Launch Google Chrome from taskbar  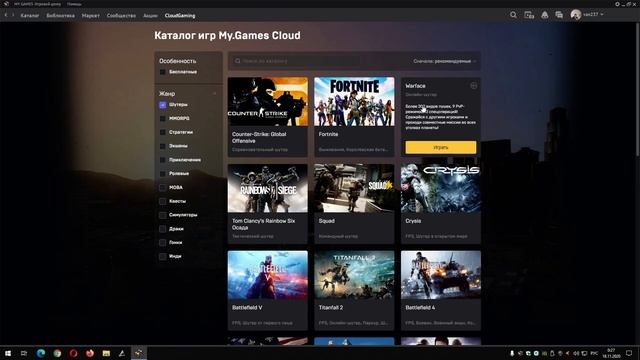(57, 353)
